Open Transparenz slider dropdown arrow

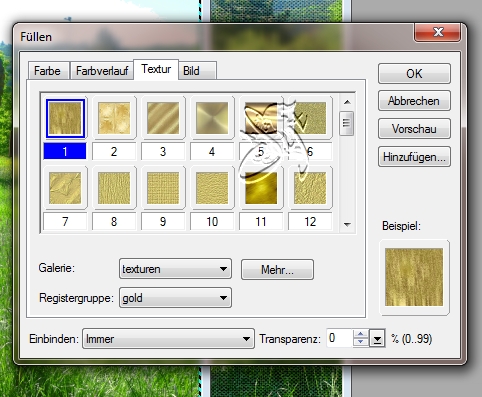pos(377,339)
